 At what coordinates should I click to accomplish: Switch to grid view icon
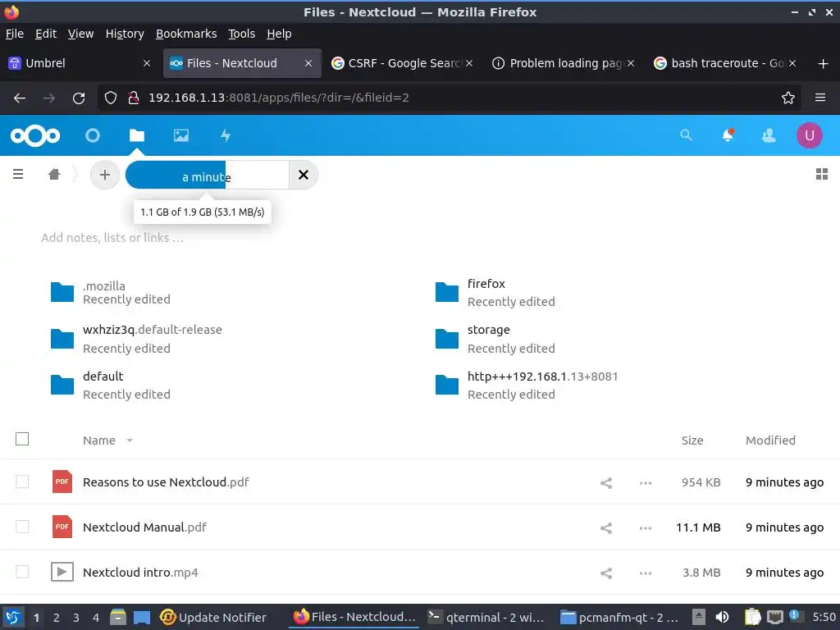821,174
